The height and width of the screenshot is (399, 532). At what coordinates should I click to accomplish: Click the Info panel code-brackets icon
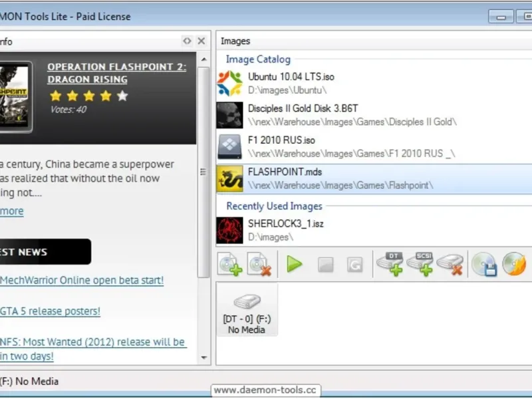(x=187, y=41)
